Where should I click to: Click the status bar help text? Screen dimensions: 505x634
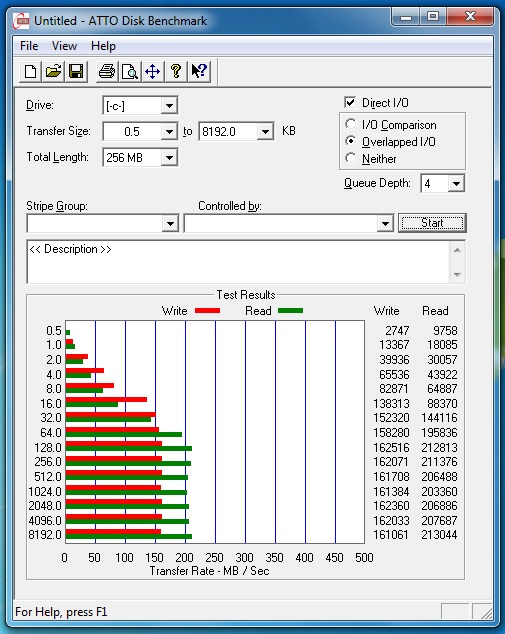(61, 612)
